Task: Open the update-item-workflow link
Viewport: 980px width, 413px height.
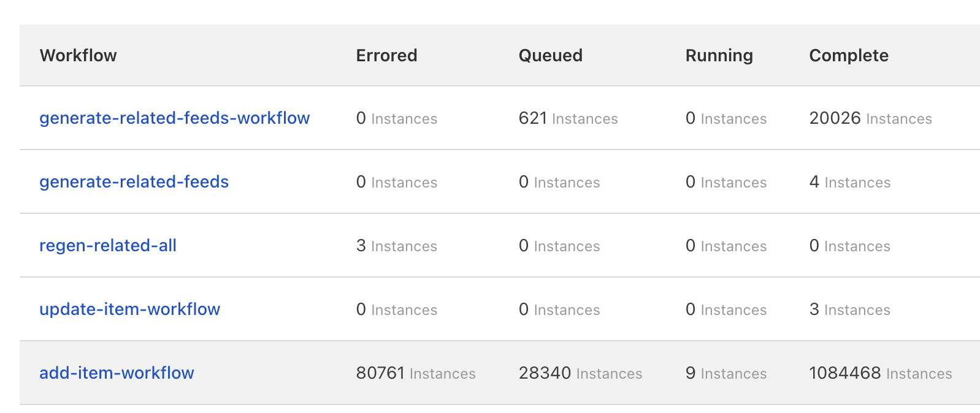Action: click(x=129, y=309)
